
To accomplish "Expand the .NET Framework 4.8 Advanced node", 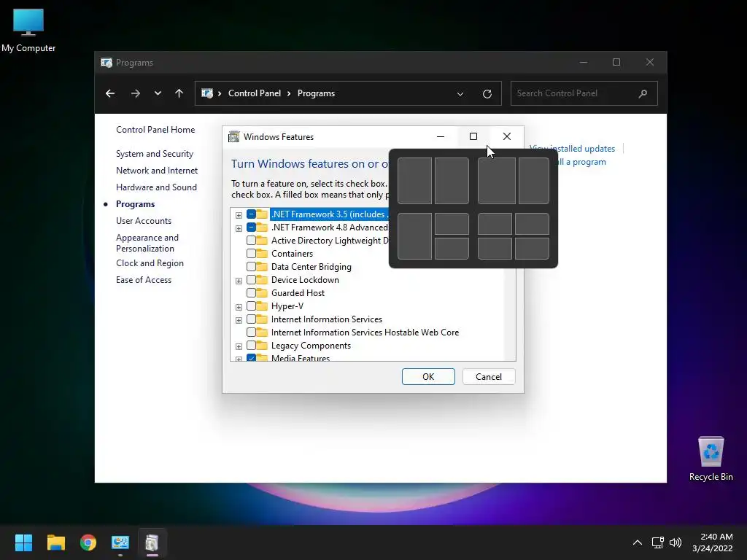I will pyautogui.click(x=239, y=228).
